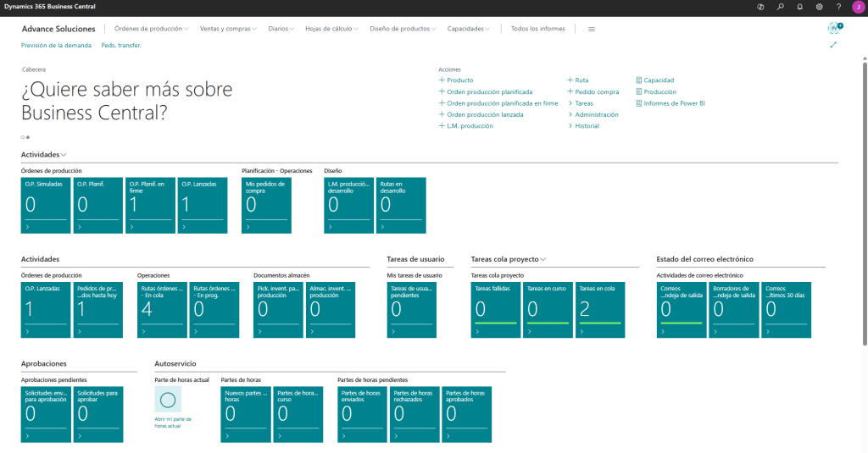Open the Previsión de la demanda link
Viewport: 868px width, 453px height.
click(x=56, y=45)
